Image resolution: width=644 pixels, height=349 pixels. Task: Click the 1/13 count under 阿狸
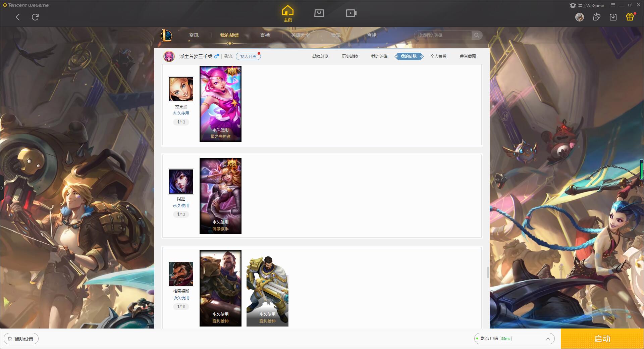tap(181, 214)
